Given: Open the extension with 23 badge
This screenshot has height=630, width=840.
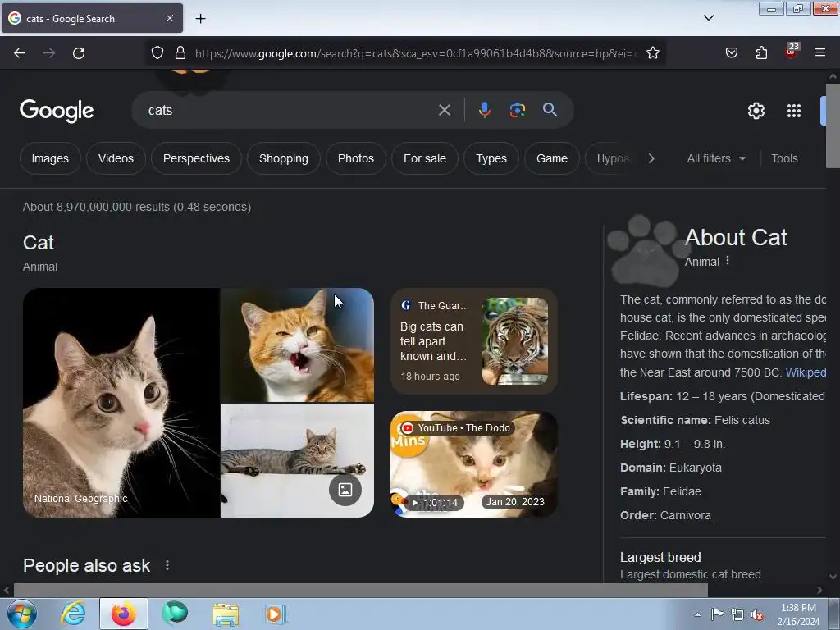Looking at the screenshot, I should pyautogui.click(x=792, y=51).
